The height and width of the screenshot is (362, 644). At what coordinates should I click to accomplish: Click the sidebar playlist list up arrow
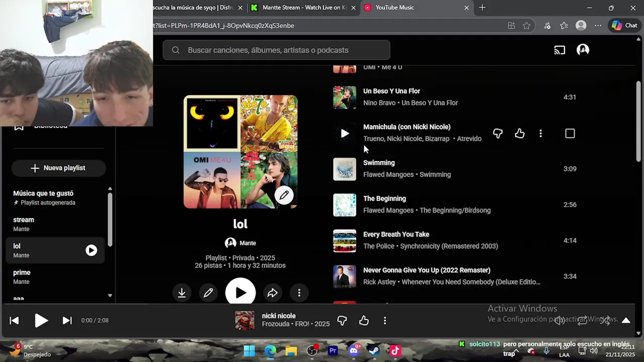click(110, 189)
